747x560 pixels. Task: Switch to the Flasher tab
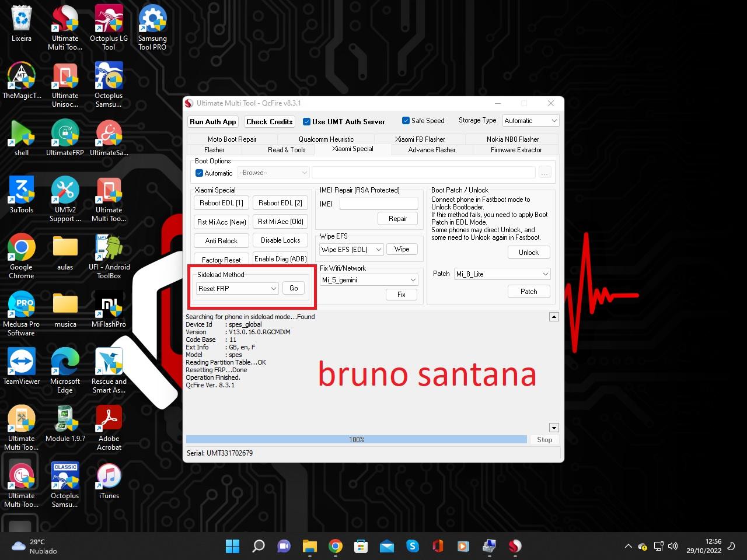214,150
